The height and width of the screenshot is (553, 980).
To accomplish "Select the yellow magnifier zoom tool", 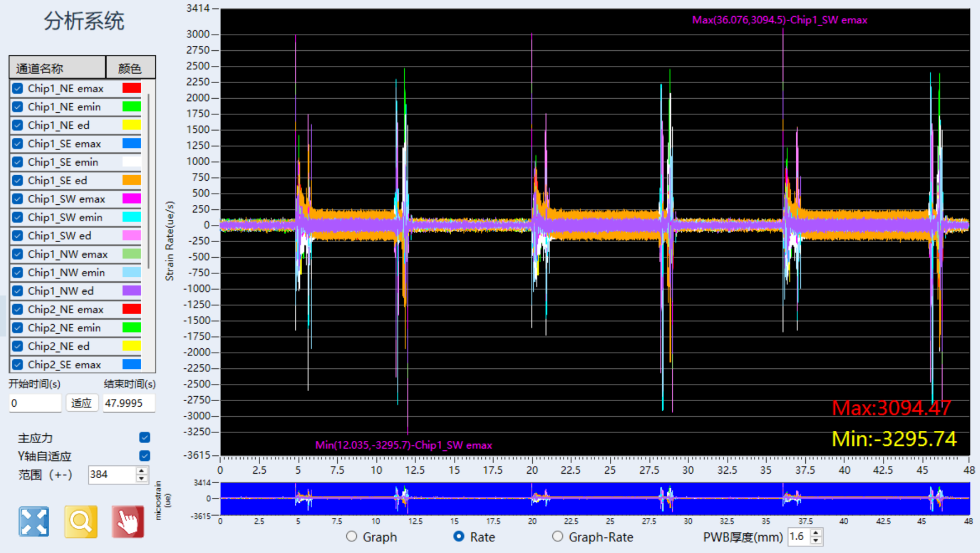I will [x=80, y=522].
